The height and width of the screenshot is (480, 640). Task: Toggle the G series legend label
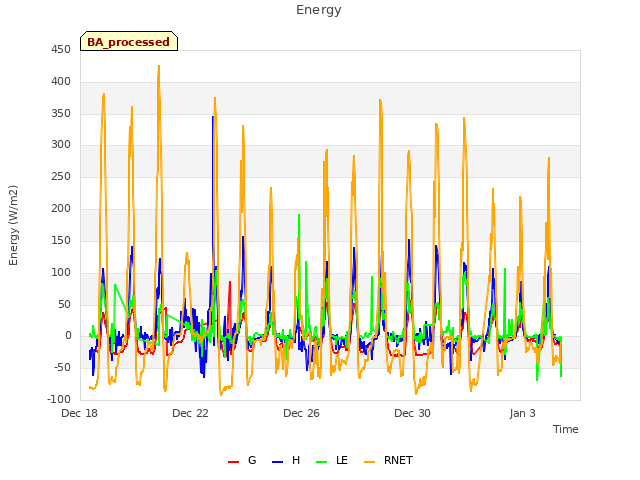point(252,460)
